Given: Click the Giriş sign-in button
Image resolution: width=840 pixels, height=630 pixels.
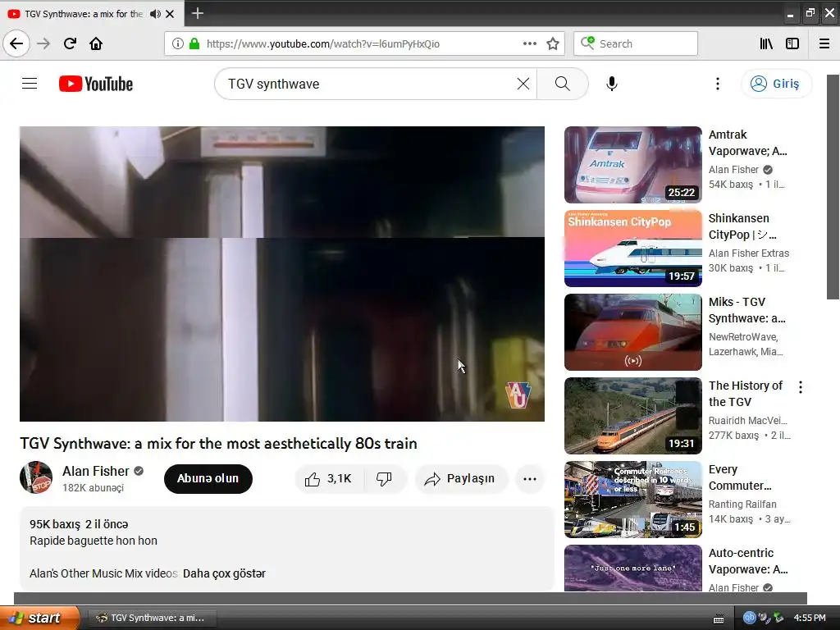Looking at the screenshot, I should pyautogui.click(x=776, y=84).
